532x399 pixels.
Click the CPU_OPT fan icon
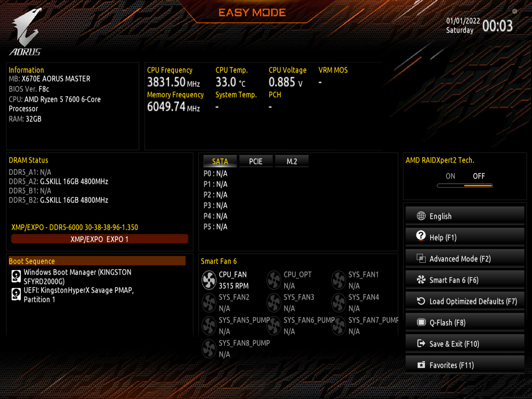[x=274, y=280]
